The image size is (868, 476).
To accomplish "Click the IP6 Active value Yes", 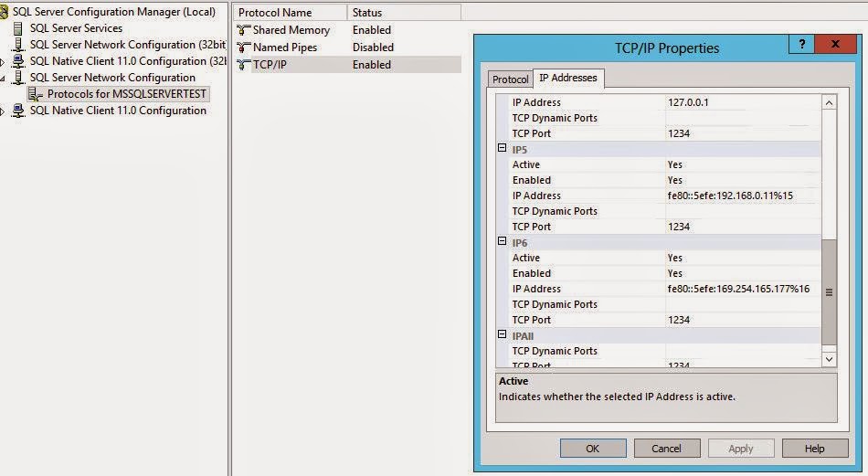I will pyautogui.click(x=675, y=258).
